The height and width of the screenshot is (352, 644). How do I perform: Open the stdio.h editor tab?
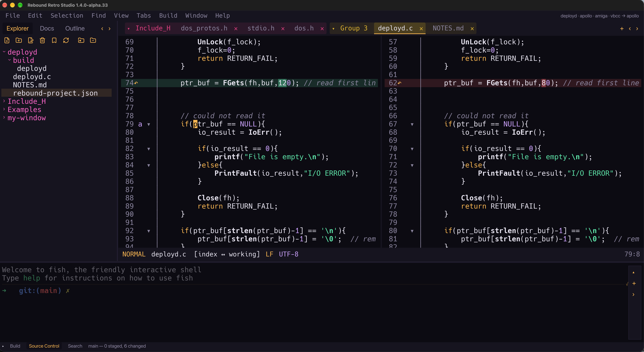261,28
